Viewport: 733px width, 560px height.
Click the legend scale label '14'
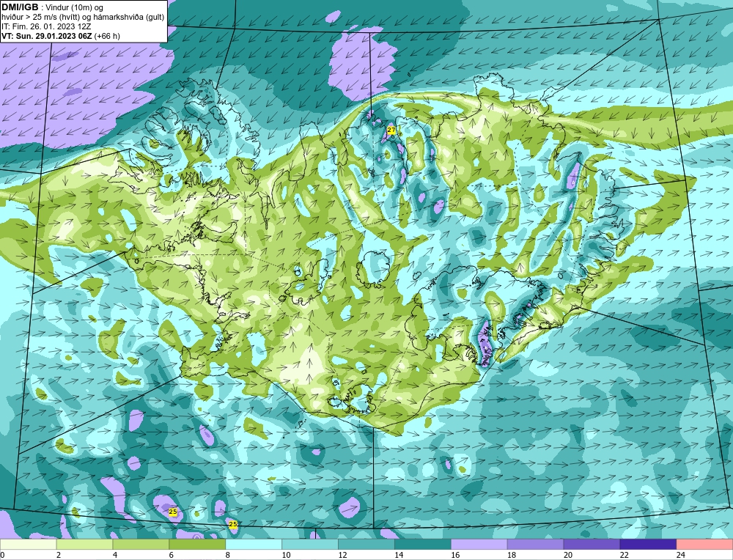pyautogui.click(x=398, y=556)
